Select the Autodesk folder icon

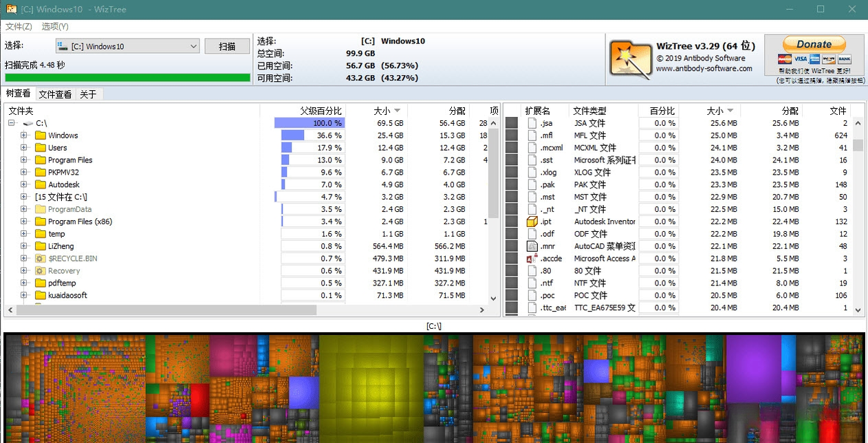[41, 184]
